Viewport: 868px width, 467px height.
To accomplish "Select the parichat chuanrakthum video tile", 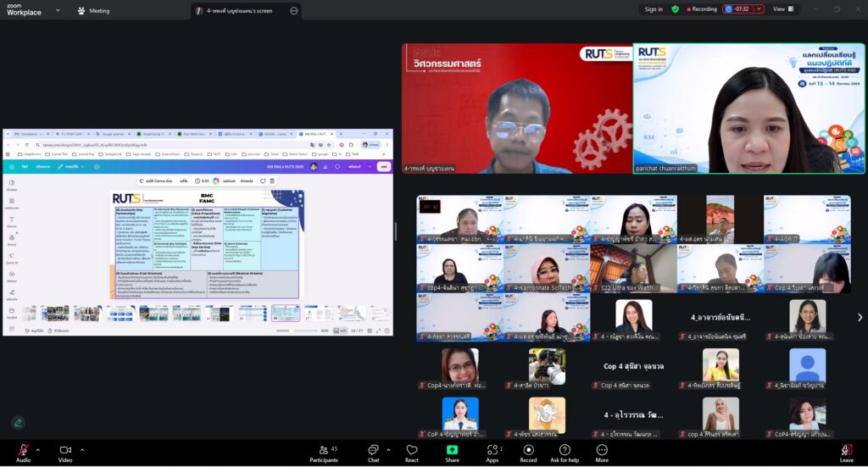I will pyautogui.click(x=748, y=108).
